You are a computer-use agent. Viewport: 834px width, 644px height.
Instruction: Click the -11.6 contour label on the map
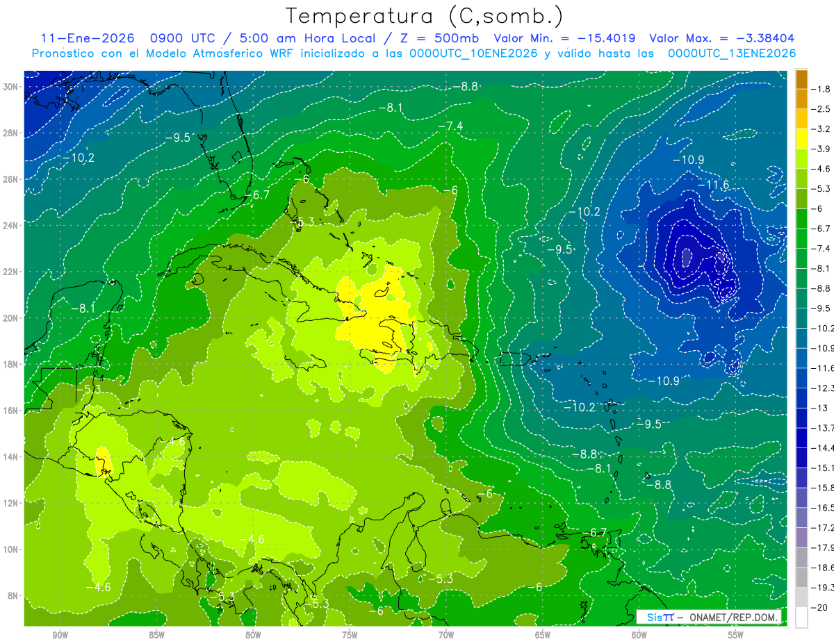point(713,185)
